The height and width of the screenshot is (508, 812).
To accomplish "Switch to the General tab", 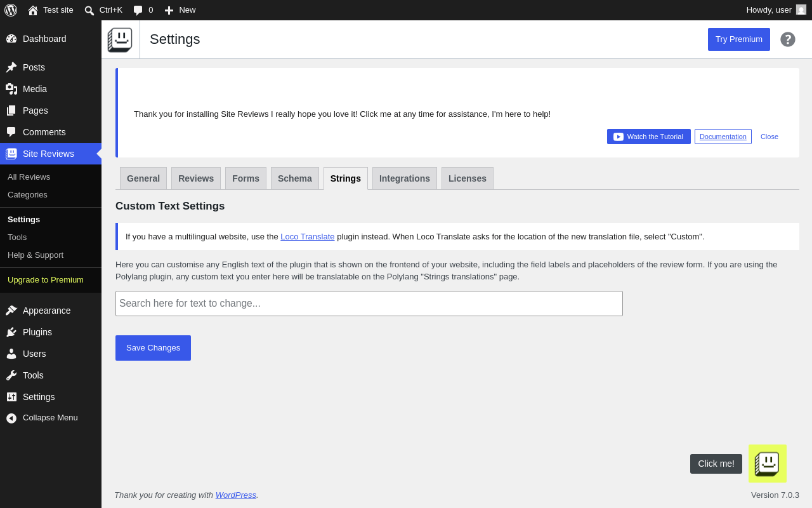I will pos(143,178).
